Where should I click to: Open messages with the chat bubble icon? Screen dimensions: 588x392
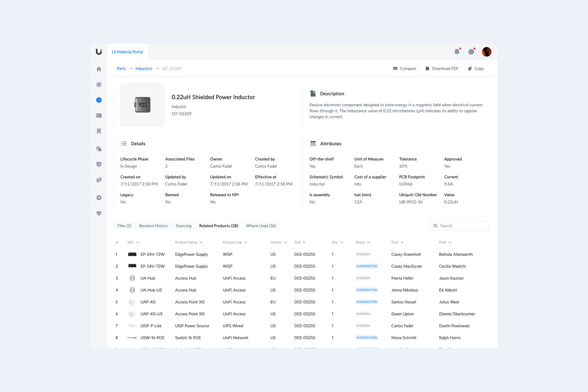pos(471,52)
